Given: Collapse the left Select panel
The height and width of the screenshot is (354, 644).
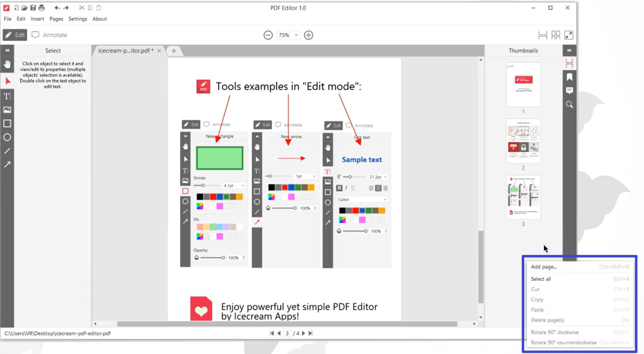Looking at the screenshot, I should [x=7, y=50].
